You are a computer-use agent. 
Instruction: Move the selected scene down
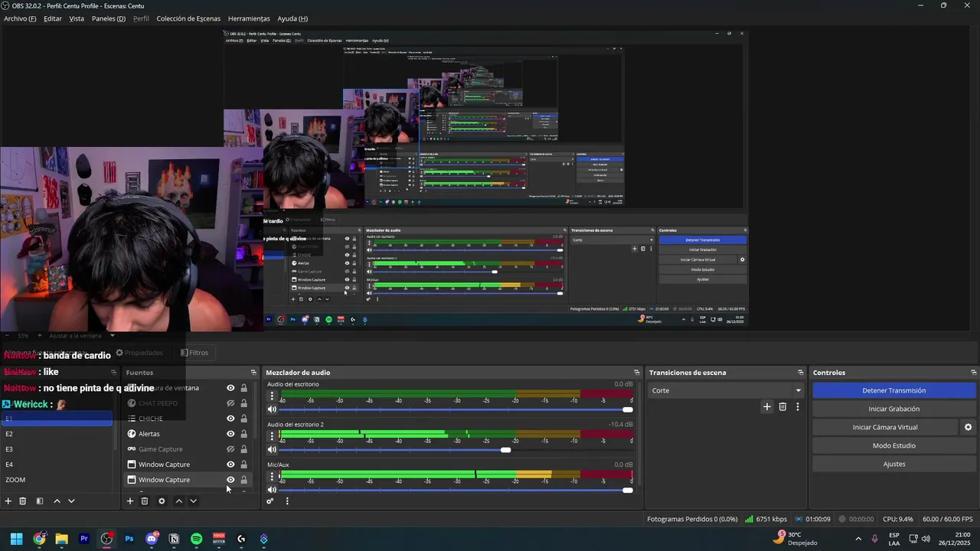[x=71, y=501]
